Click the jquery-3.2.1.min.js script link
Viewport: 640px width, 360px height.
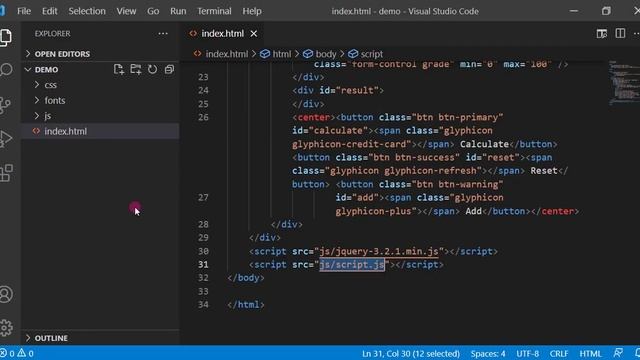coord(379,251)
